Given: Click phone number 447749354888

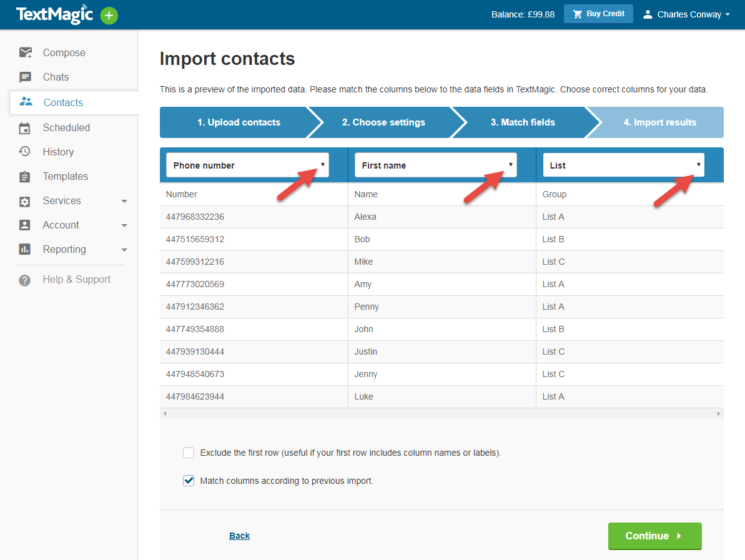Looking at the screenshot, I should click(x=195, y=329).
